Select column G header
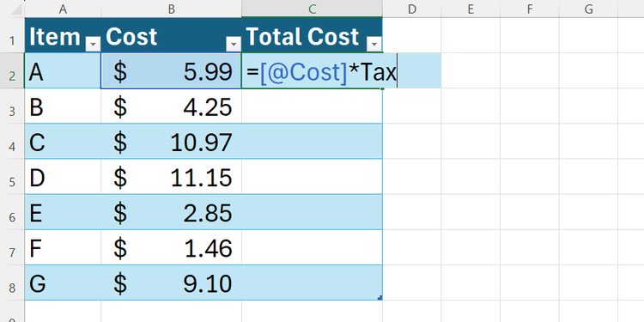The height and width of the screenshot is (322, 644). pos(588,9)
